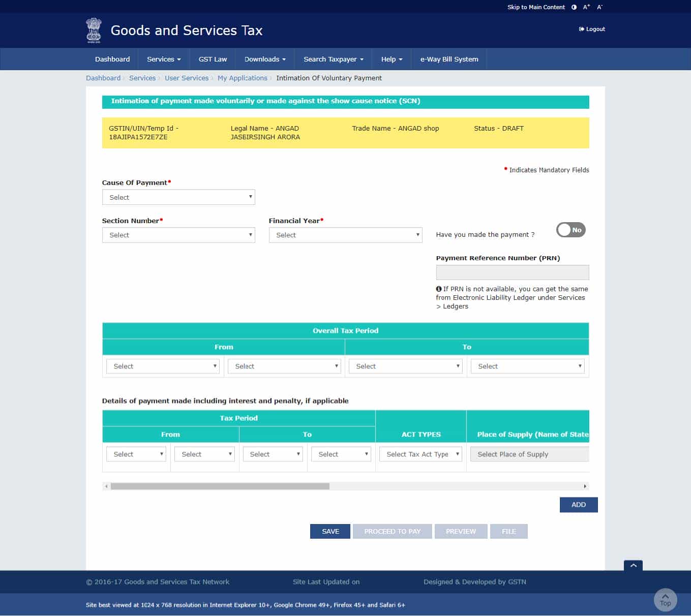Increase font size with A+ icon
The image size is (691, 616).
pos(587,7)
